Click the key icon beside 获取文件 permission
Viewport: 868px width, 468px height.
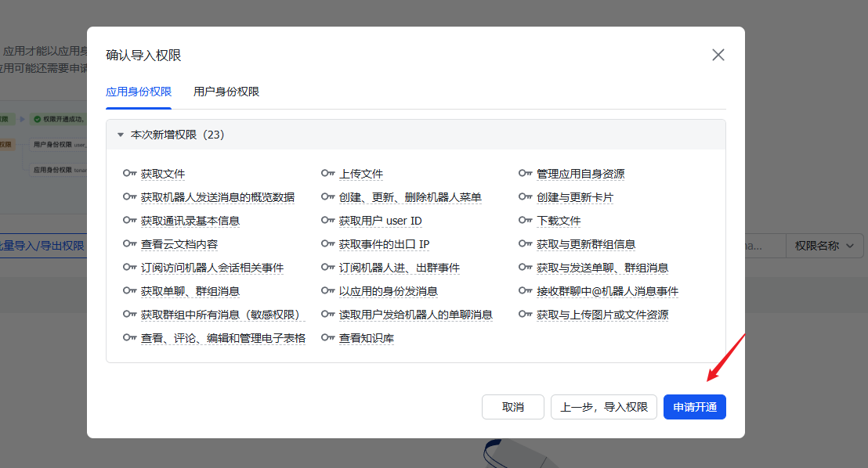pyautogui.click(x=129, y=173)
